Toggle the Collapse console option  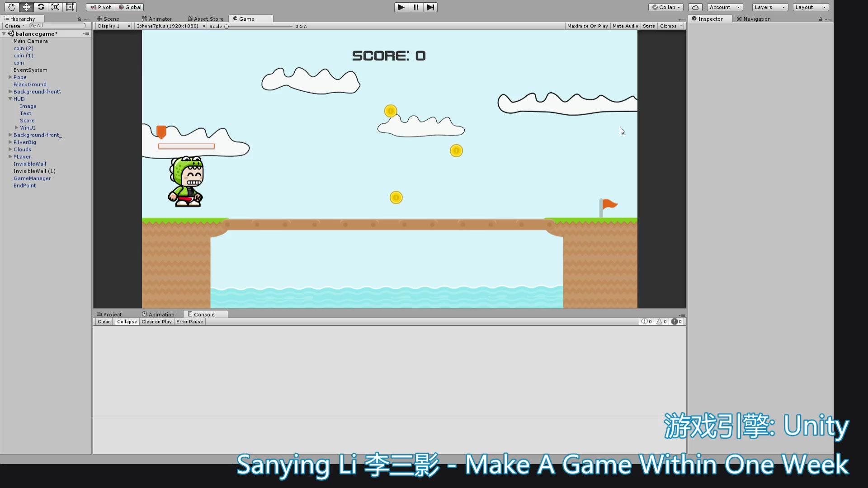127,322
